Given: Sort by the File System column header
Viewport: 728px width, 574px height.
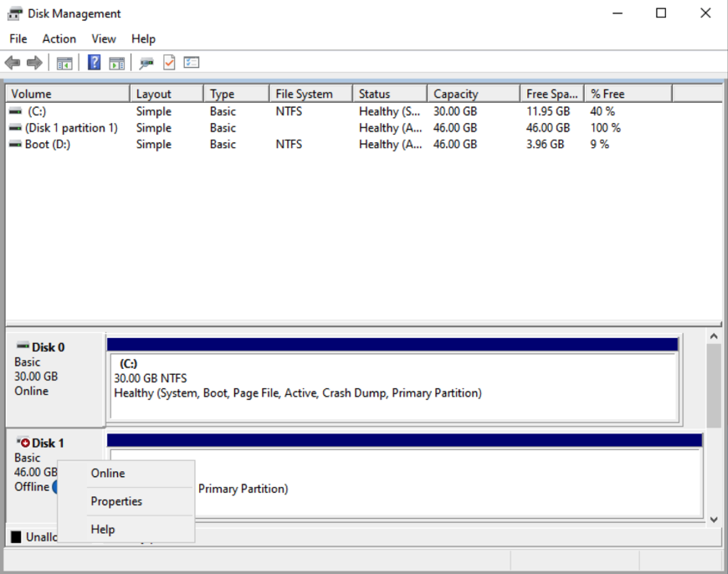Looking at the screenshot, I should (311, 94).
